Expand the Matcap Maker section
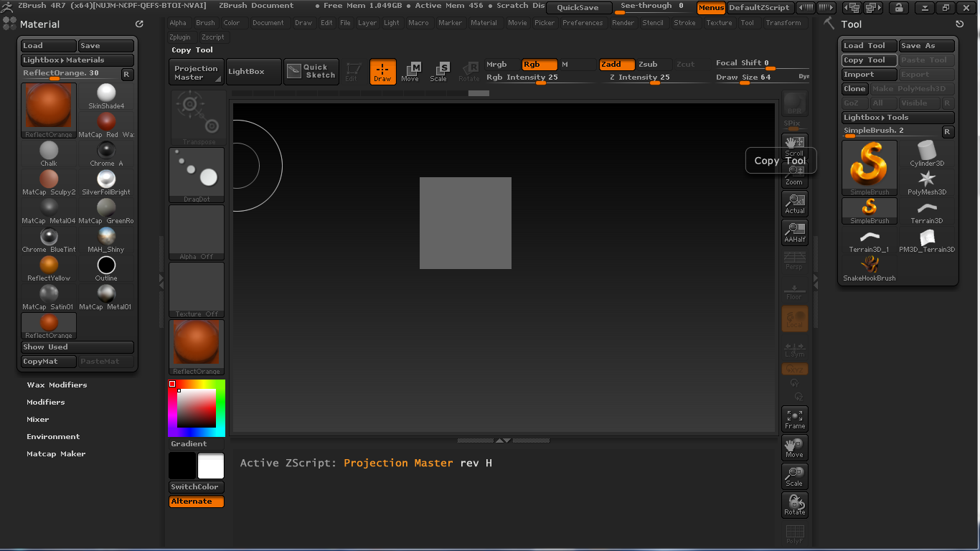The image size is (980, 551). tap(56, 454)
